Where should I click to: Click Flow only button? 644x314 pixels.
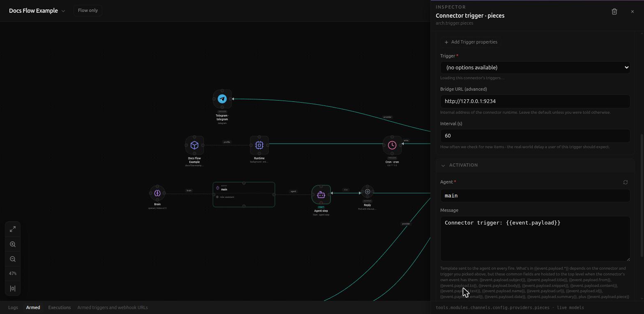point(88,10)
